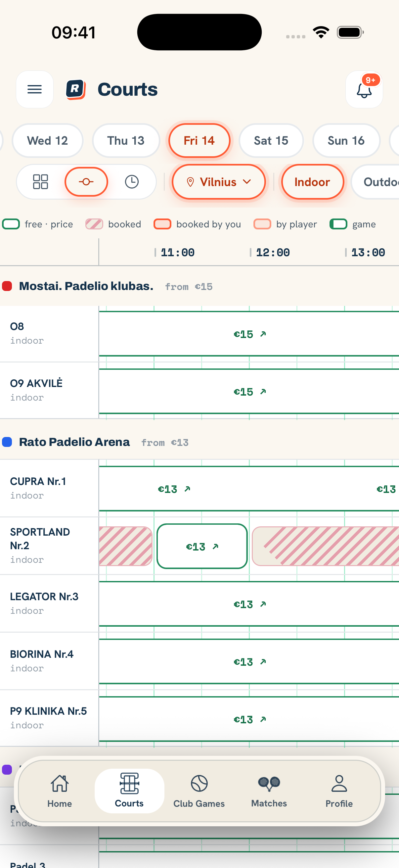Tap blue color dot beside Rato Padelio Arena
The width and height of the screenshot is (399, 868).
(7, 442)
